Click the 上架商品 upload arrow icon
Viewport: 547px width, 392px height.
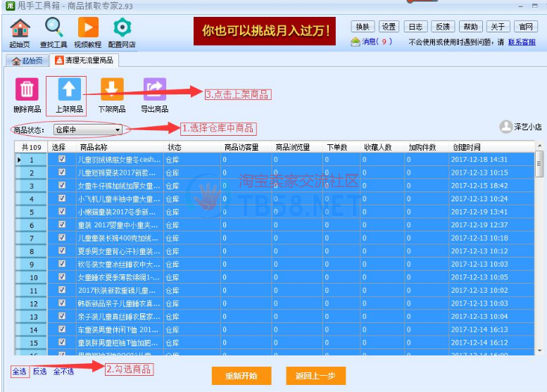[69, 90]
